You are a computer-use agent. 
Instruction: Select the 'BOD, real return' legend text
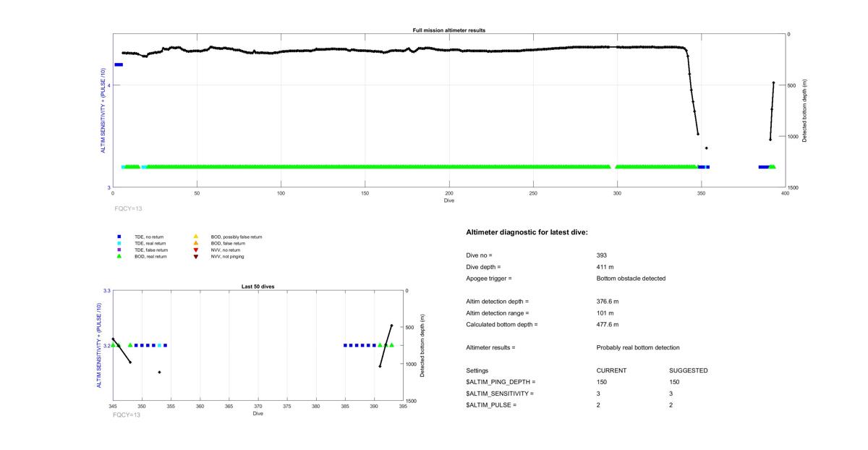pos(151,256)
